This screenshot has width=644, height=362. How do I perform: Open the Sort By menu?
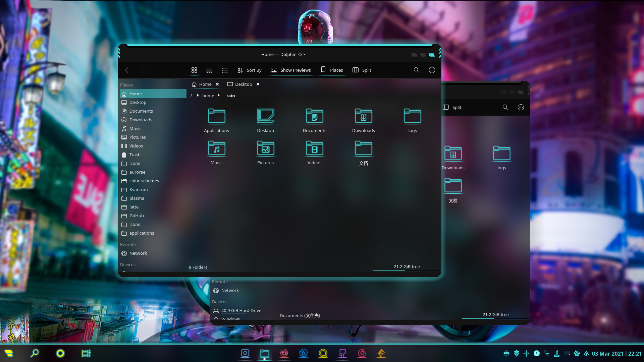tap(250, 70)
